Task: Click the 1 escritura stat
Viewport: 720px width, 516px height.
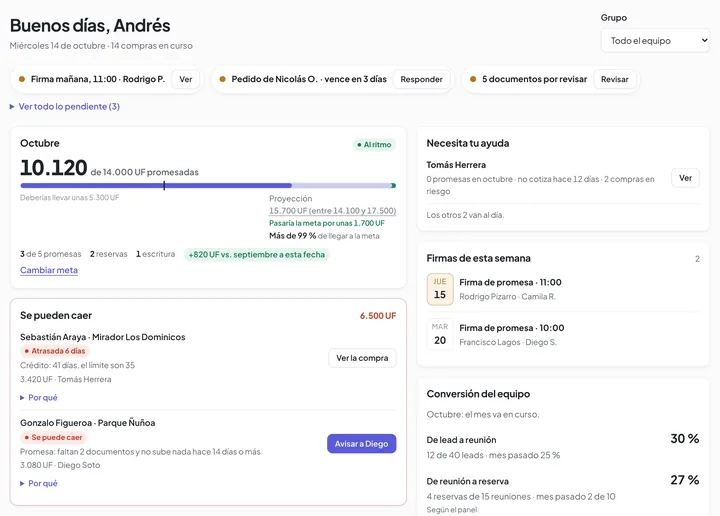Action: click(x=155, y=254)
